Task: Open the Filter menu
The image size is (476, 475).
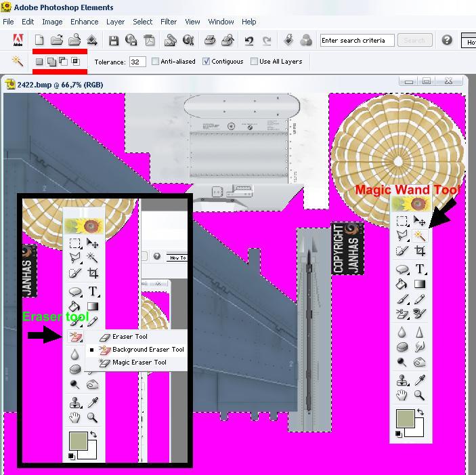Action: pyautogui.click(x=169, y=22)
